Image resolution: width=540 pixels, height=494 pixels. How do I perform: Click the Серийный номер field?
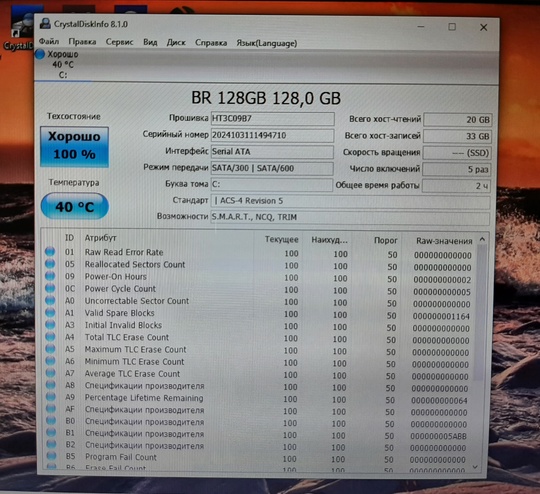(x=272, y=135)
